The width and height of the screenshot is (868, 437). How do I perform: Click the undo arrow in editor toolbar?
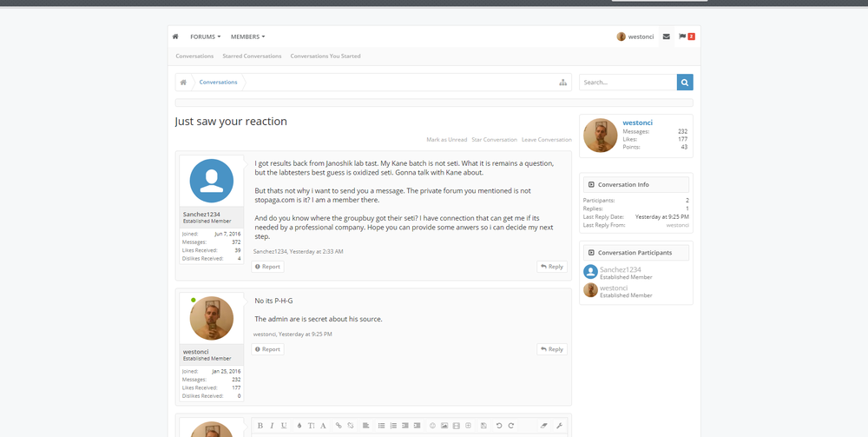coord(499,426)
